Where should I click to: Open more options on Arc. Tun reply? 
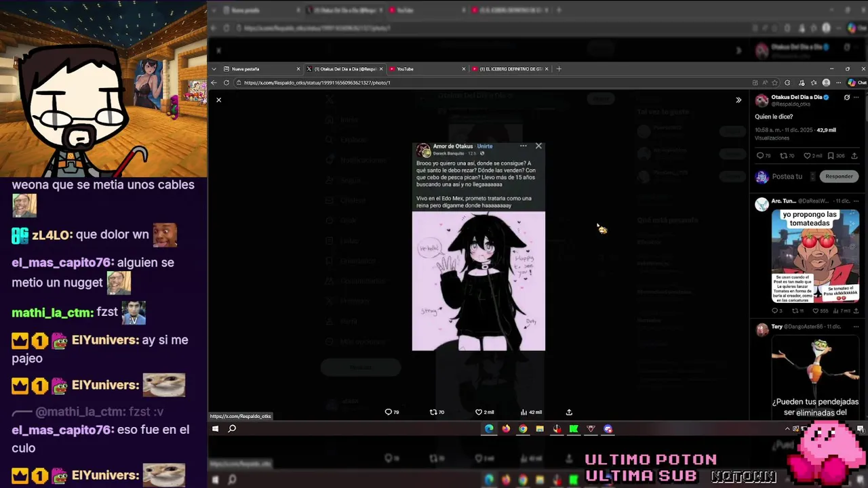pyautogui.click(x=856, y=201)
